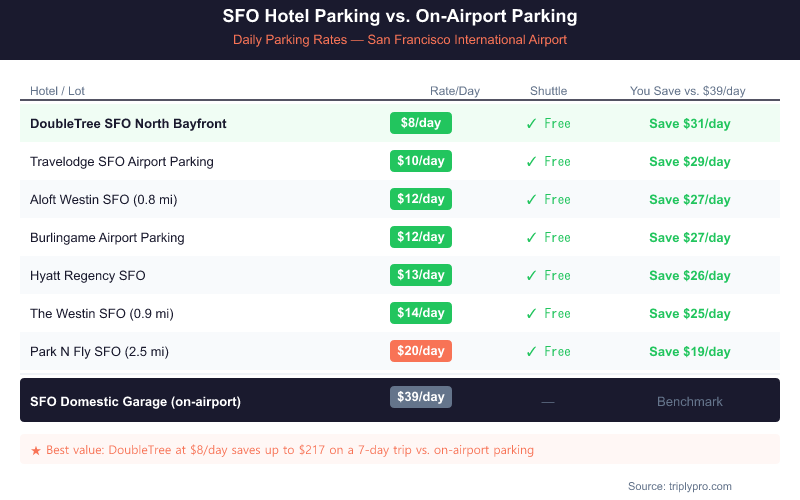
Task: Click the $8/day rate badge
Action: pyautogui.click(x=420, y=123)
